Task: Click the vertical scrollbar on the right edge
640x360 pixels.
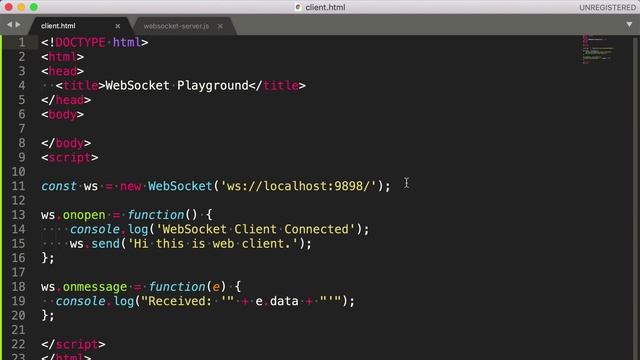Action: click(x=635, y=198)
